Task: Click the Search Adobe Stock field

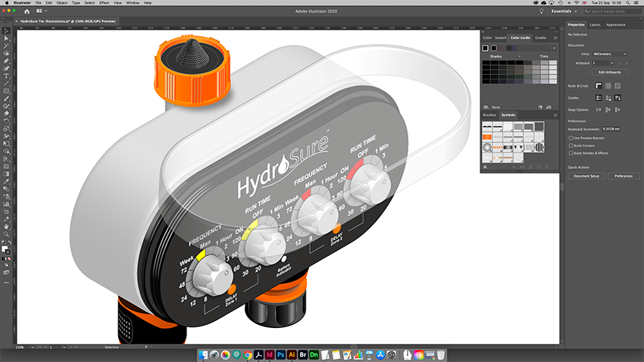Action: click(x=612, y=11)
